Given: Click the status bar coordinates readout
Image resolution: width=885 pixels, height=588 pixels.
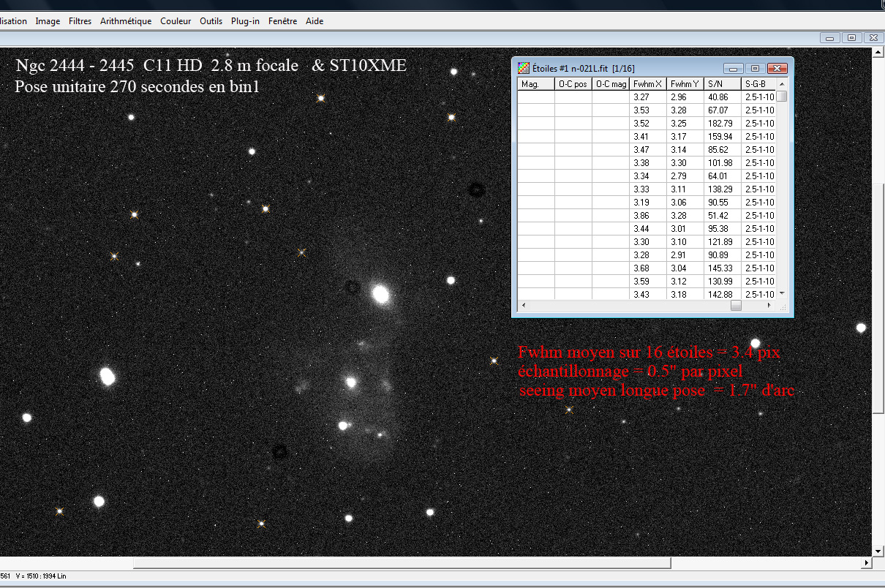Looking at the screenshot, I should [x=34, y=576].
